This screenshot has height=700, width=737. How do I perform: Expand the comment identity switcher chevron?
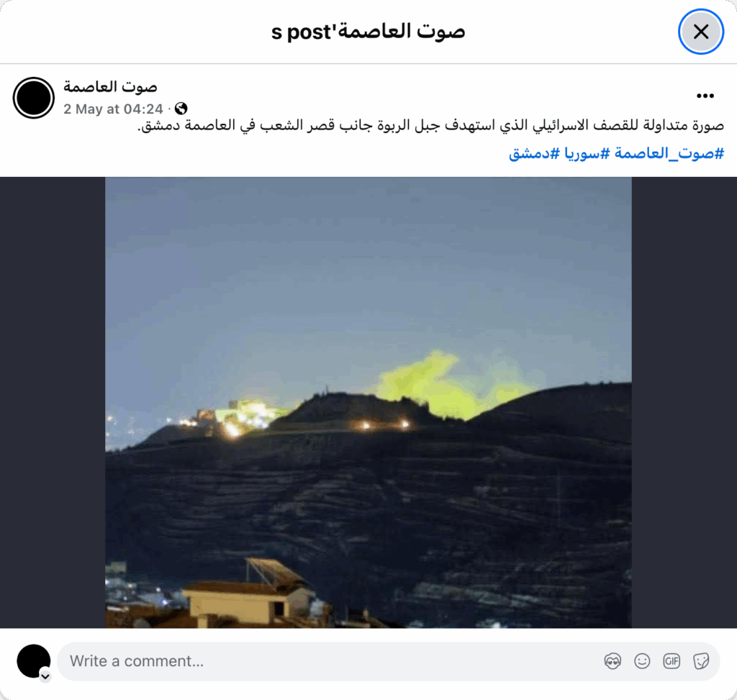tap(45, 676)
